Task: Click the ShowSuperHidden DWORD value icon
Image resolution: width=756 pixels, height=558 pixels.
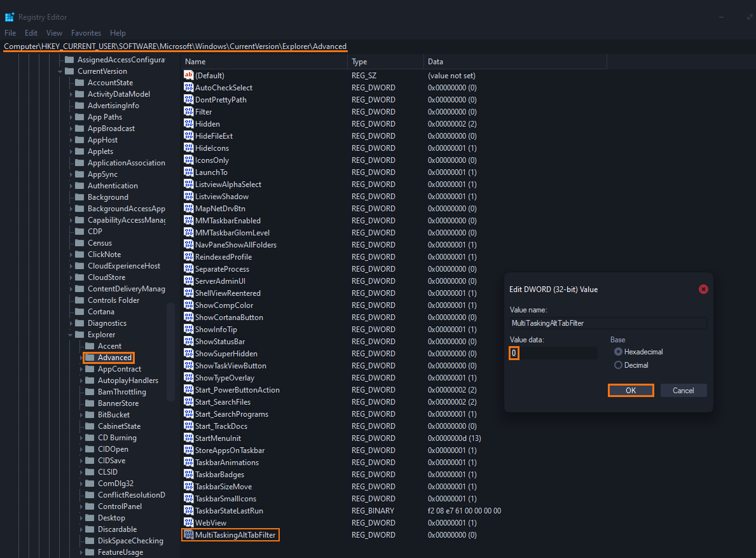Action: [188, 353]
